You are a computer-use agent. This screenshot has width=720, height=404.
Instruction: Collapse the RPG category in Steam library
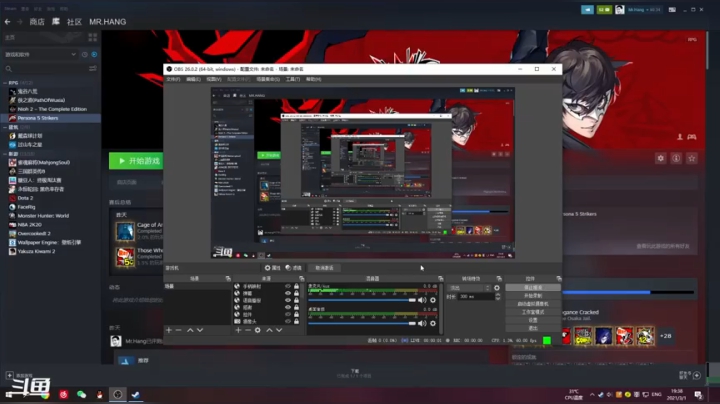[x=5, y=83]
